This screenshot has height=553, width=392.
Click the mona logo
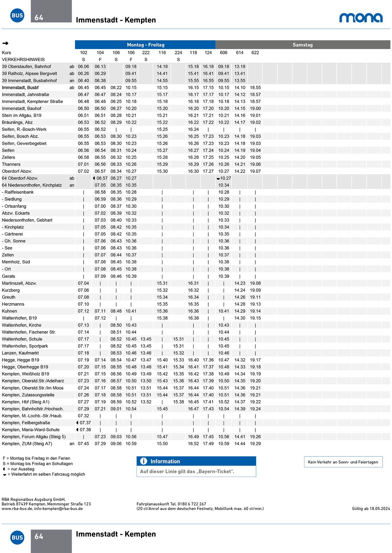[361, 18]
